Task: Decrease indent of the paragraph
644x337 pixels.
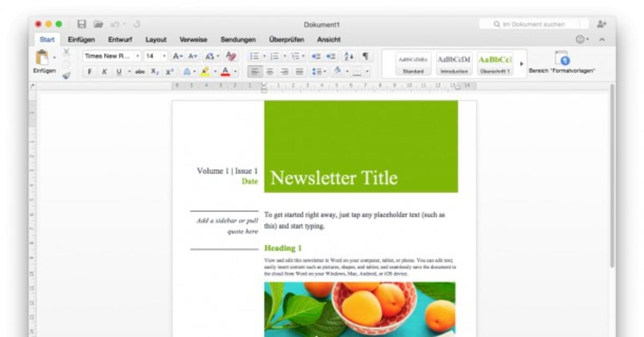Action: (316, 56)
